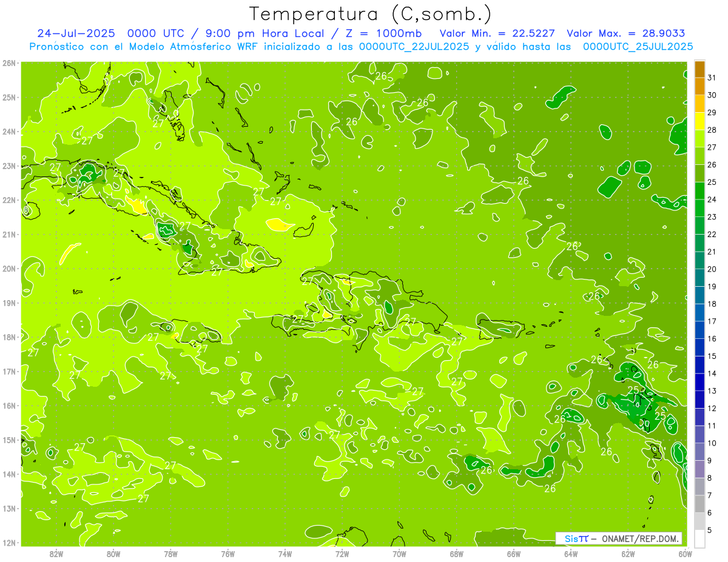Click the '70W' longitude axis label
The height and width of the screenshot is (562, 728).
point(399,554)
